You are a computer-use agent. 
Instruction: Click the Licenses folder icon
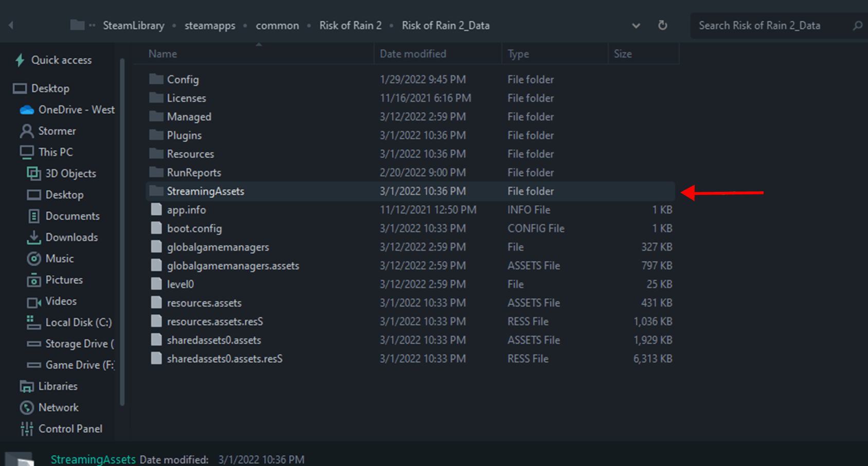[156, 98]
